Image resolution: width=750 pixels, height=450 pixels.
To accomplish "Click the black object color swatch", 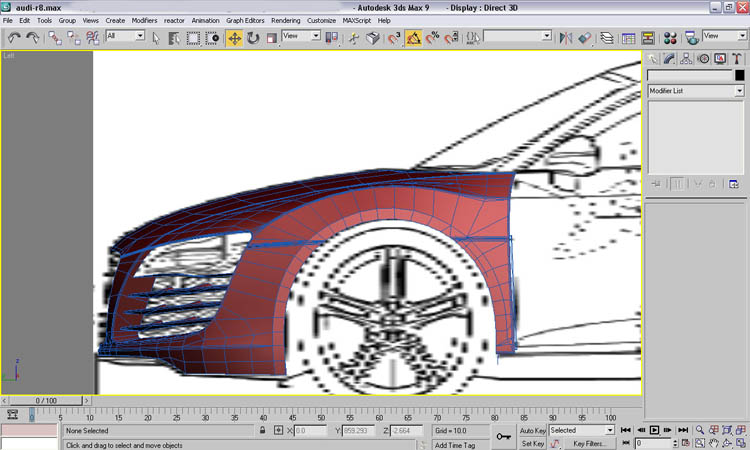I will pyautogui.click(x=740, y=75).
